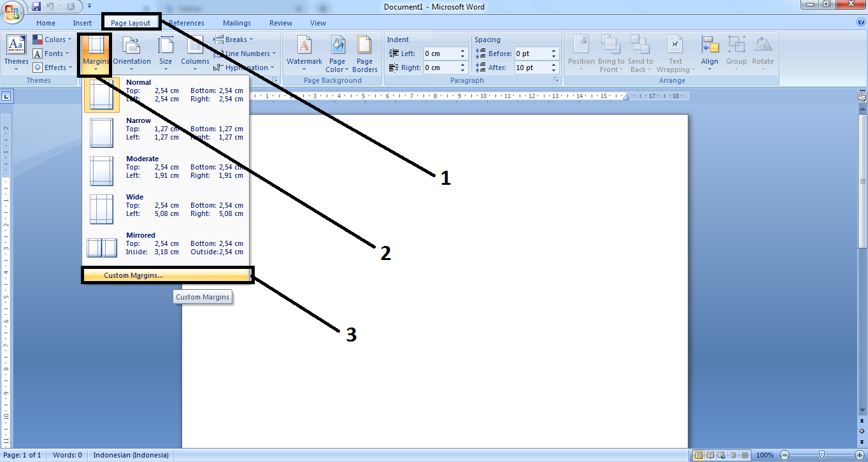Open word count from Words: 0
868x462 pixels.
coord(68,456)
